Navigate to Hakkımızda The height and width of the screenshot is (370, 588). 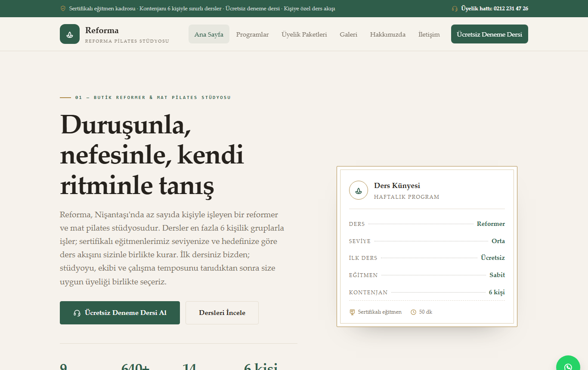tap(388, 34)
